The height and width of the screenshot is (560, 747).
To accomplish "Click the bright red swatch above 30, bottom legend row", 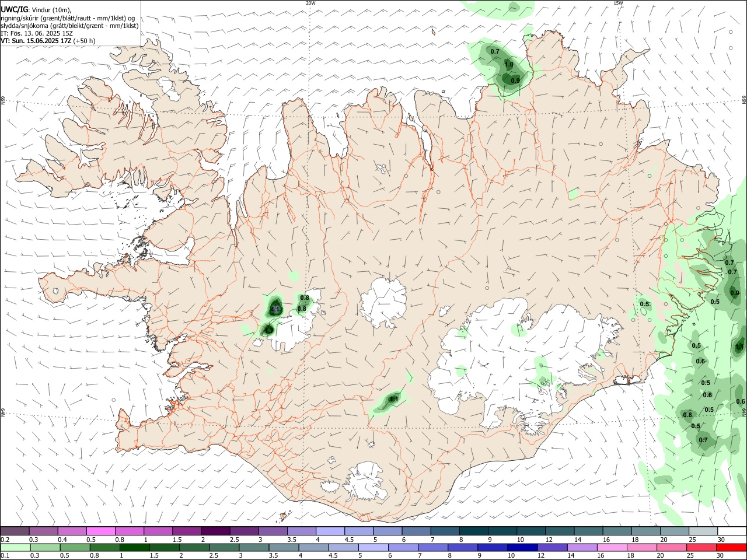I will pos(731,547).
